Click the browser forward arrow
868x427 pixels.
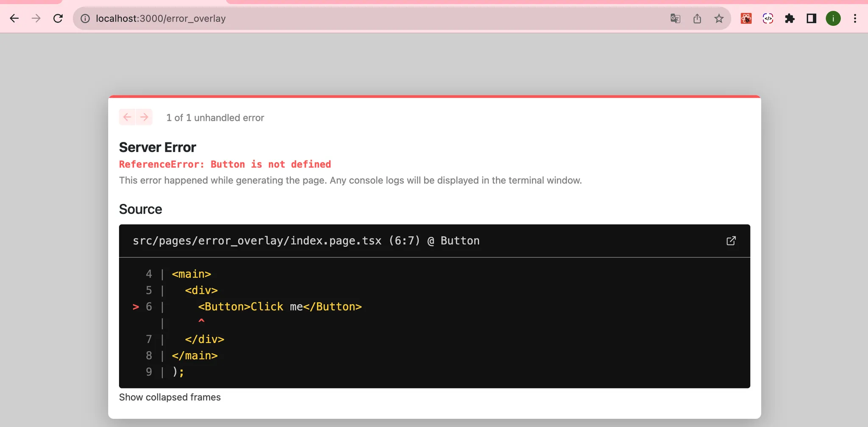pos(36,19)
